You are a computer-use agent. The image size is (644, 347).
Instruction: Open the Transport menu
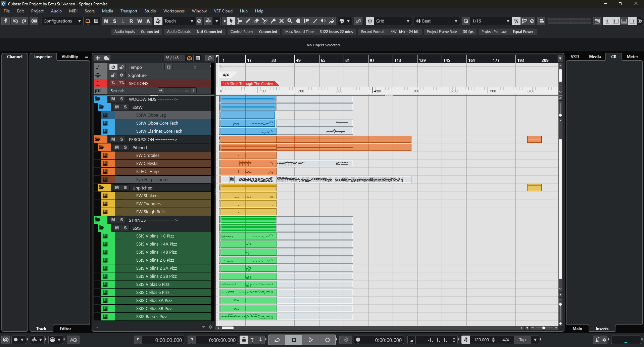click(129, 11)
